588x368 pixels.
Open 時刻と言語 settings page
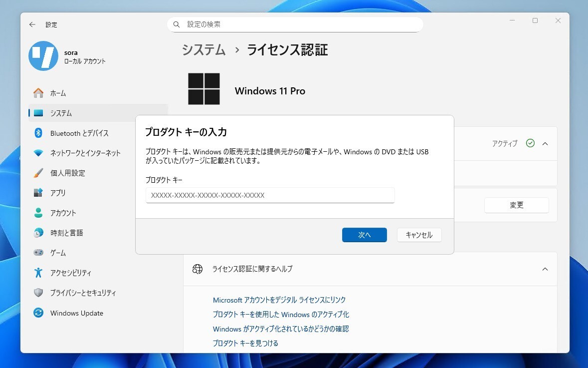pos(98,233)
